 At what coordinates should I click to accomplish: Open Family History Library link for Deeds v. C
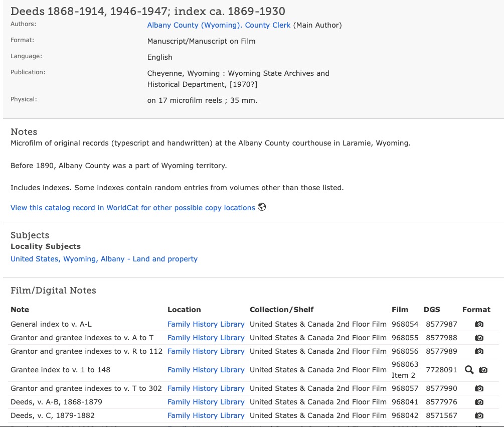(x=206, y=416)
